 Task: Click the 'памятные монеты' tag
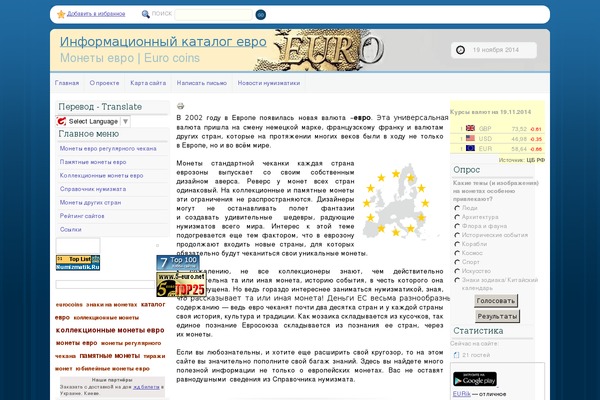(110, 356)
